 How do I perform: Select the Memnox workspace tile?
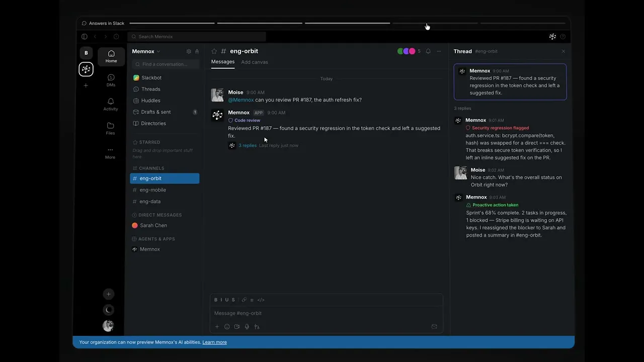(x=86, y=69)
